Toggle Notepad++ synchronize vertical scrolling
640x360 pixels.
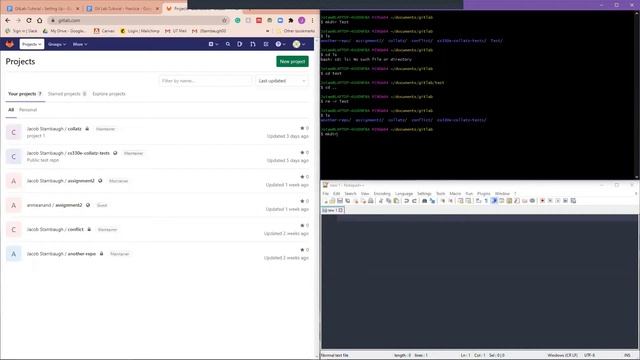pyautogui.click(x=460, y=201)
